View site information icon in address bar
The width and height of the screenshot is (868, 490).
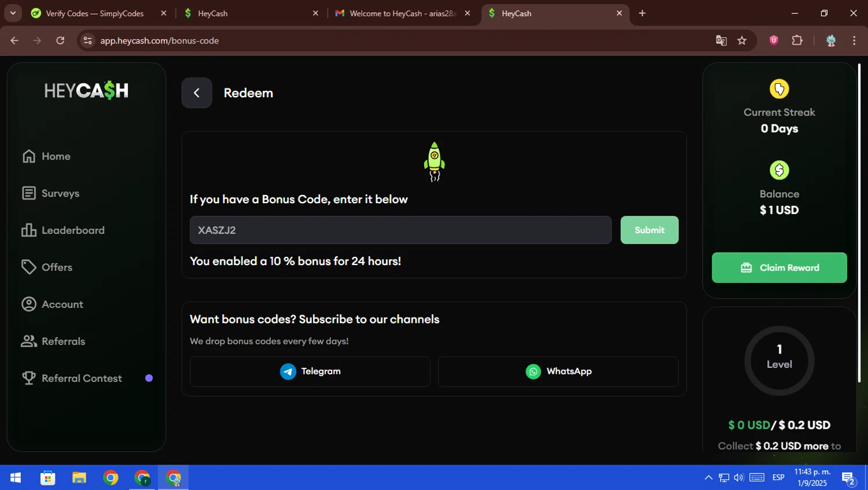[x=87, y=40]
